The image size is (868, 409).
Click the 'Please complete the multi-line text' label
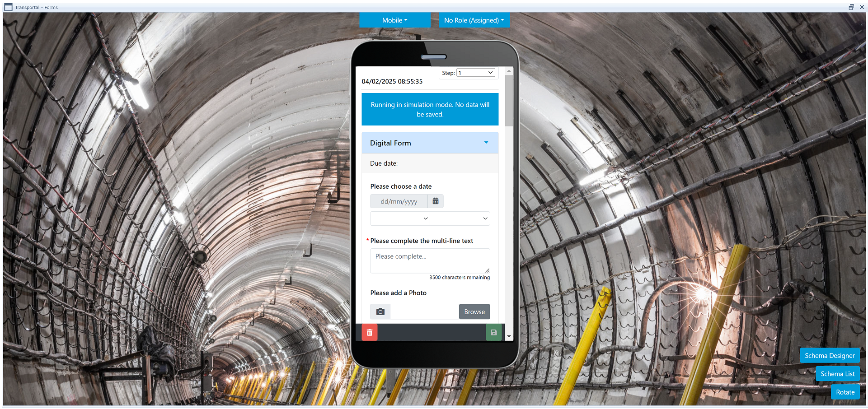(422, 241)
